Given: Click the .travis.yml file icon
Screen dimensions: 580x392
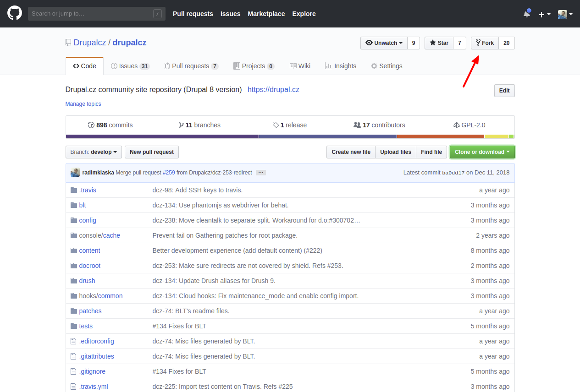Looking at the screenshot, I should (73, 387).
